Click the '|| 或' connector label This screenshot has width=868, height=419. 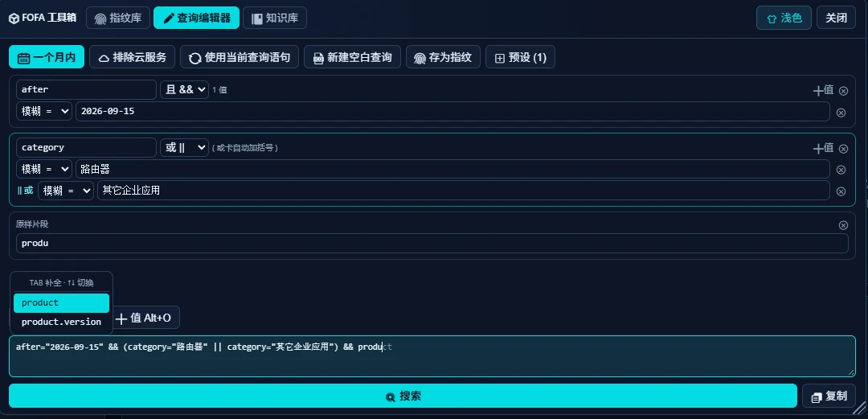tap(25, 191)
